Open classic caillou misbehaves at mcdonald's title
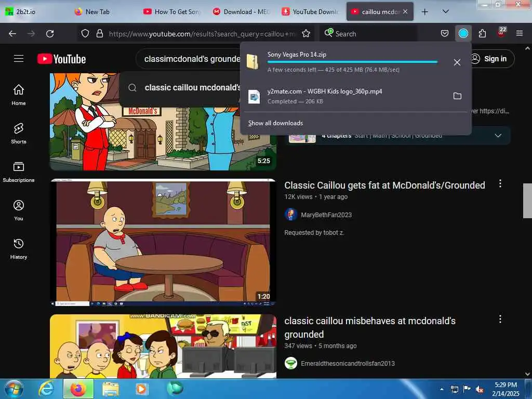Image resolution: width=532 pixels, height=399 pixels. [370, 327]
